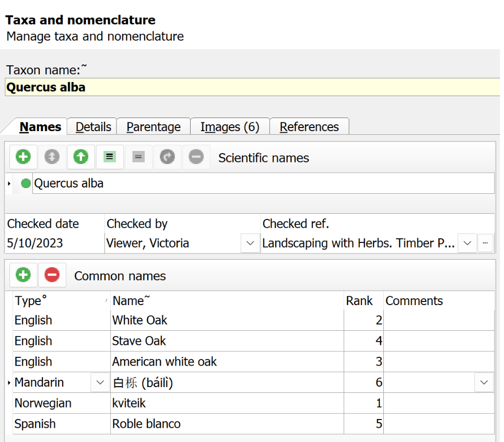Screen dimensions: 504x442
Task: Click the grey move-down arrow in Scientific names toolbar
Action: point(52,157)
